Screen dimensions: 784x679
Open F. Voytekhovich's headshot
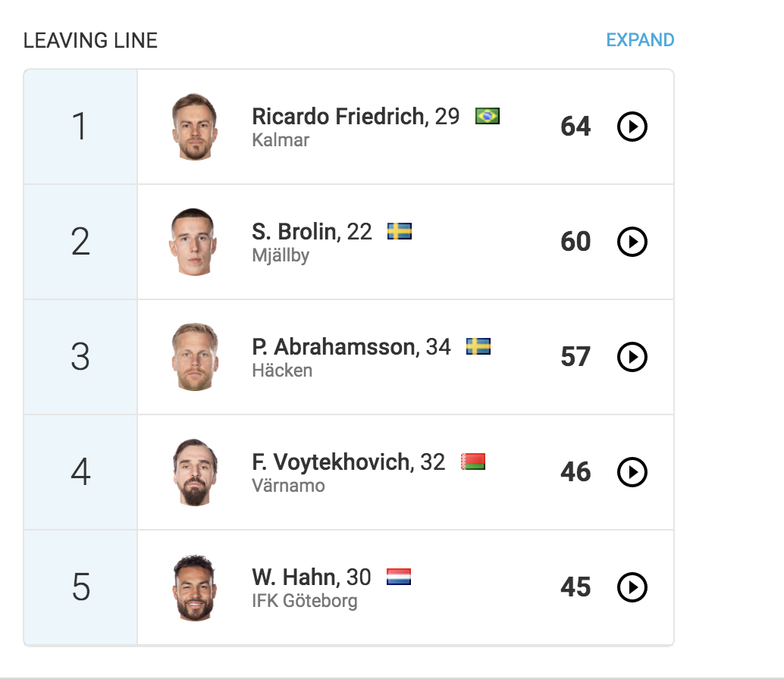click(x=195, y=472)
